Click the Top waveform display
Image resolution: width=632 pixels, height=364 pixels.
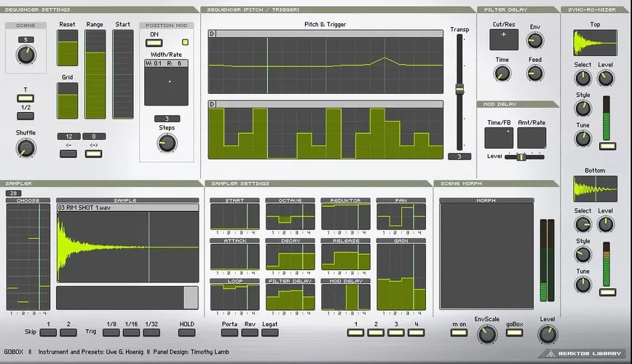(x=595, y=43)
